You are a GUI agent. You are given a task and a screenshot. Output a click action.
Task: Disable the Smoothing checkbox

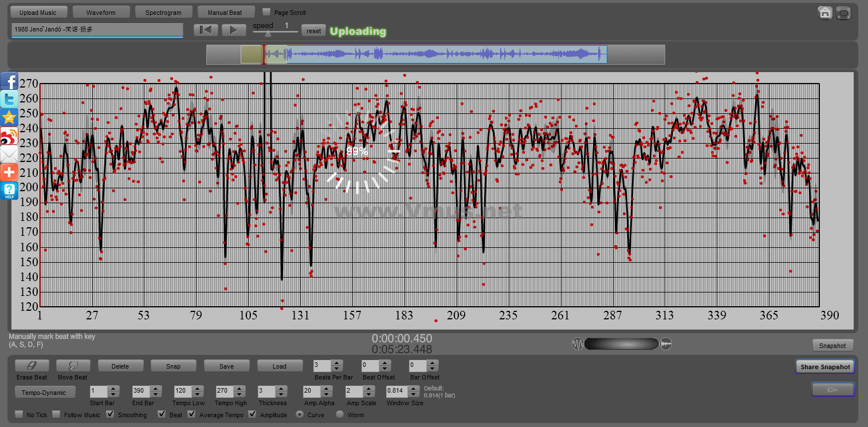(111, 414)
